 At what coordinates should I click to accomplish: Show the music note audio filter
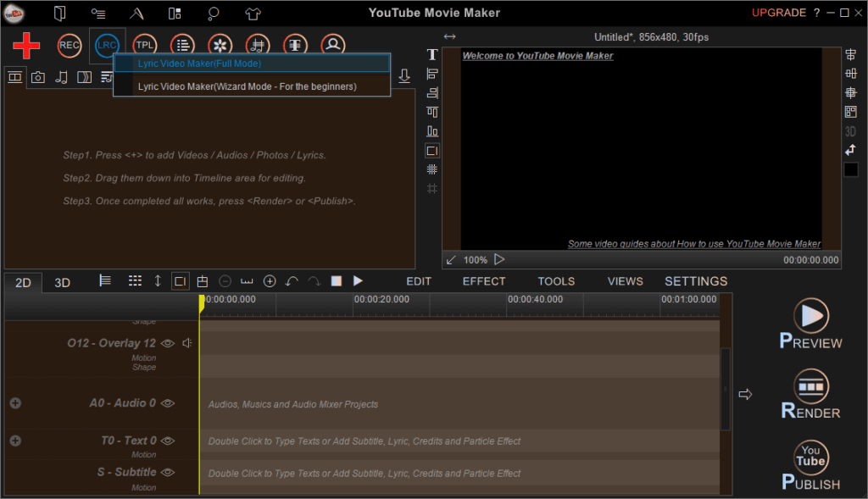point(61,77)
